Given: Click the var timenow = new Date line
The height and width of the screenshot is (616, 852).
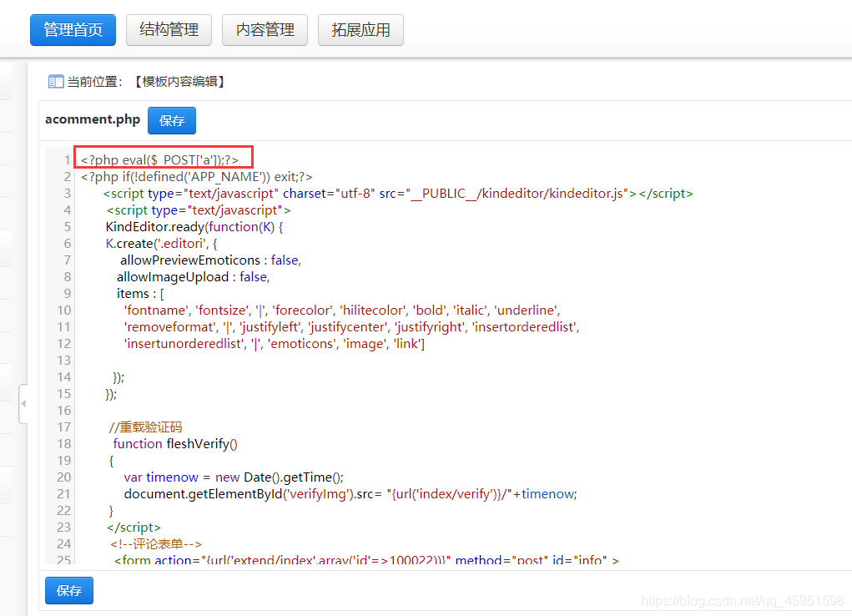Looking at the screenshot, I should click(234, 477).
